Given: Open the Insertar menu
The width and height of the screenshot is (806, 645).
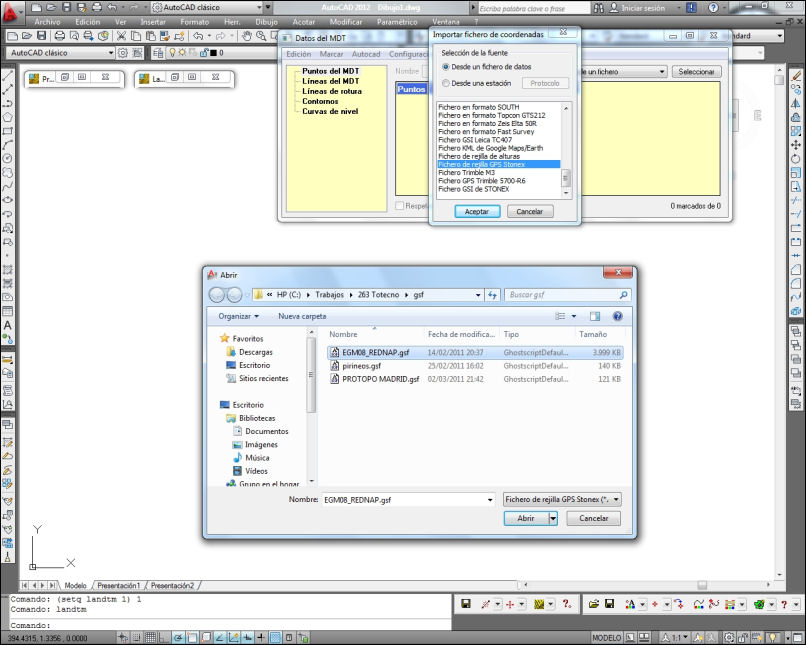Looking at the screenshot, I should (153, 22).
